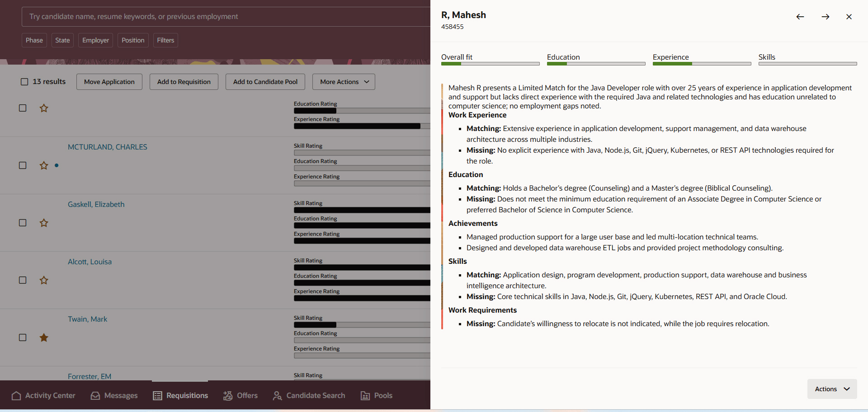Click the Overall fit progress bar
Screen dimensions: 868x412
pyautogui.click(x=491, y=64)
